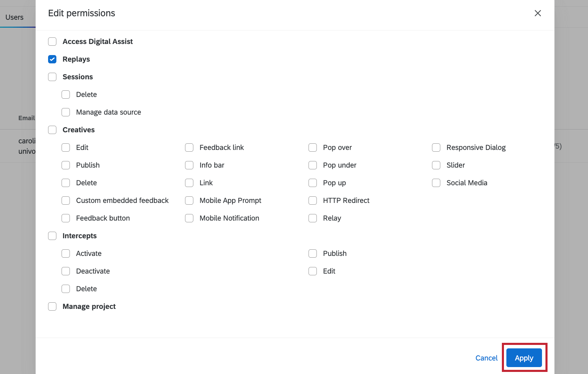Tick the Slider creative checkbox
Screen dimensions: 588x374
tap(436, 165)
